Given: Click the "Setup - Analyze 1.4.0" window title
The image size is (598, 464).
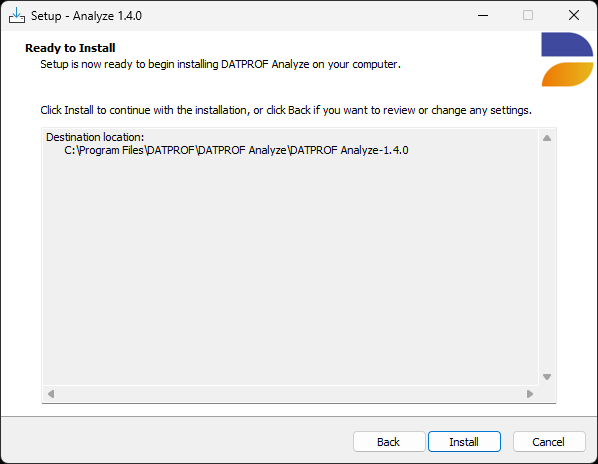Looking at the screenshot, I should click(86, 16).
